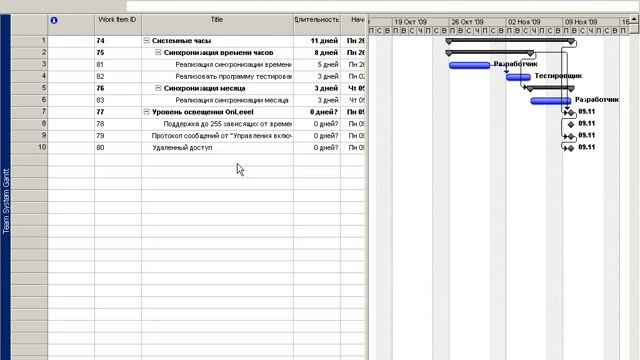Select row number 10 header
The width and height of the screenshot is (640, 360).
click(29, 147)
